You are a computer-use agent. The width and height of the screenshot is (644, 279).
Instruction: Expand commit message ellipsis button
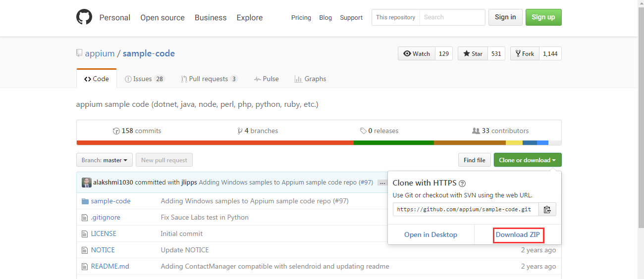pos(382,183)
